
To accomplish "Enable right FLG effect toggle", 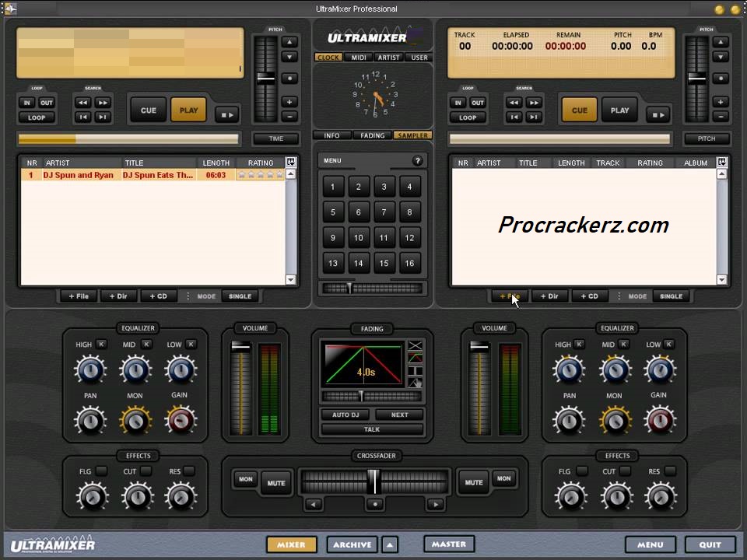I will 582,471.
